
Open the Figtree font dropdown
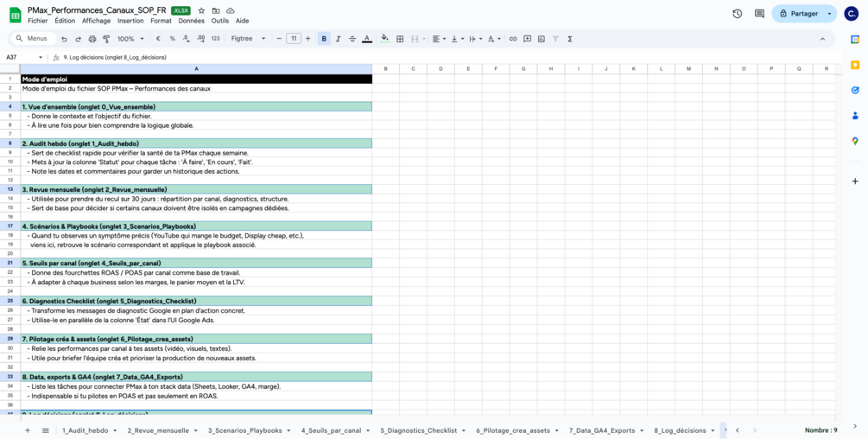(x=248, y=39)
